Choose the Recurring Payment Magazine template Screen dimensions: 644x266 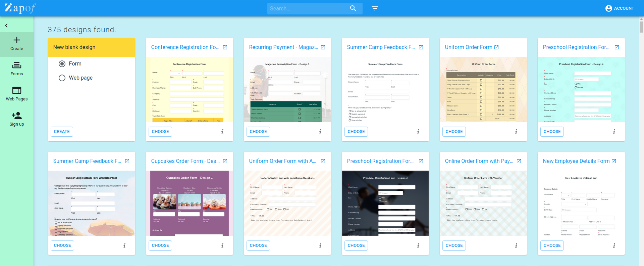258,132
